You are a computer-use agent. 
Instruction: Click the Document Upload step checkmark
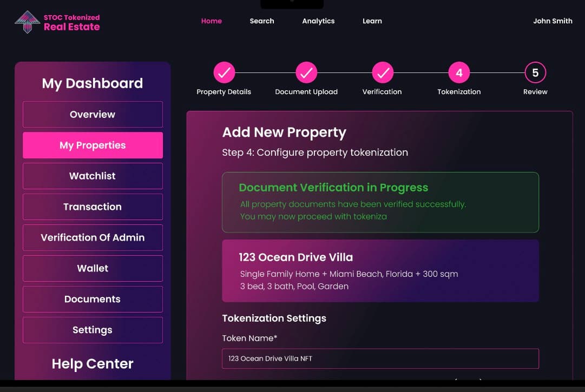click(x=306, y=72)
